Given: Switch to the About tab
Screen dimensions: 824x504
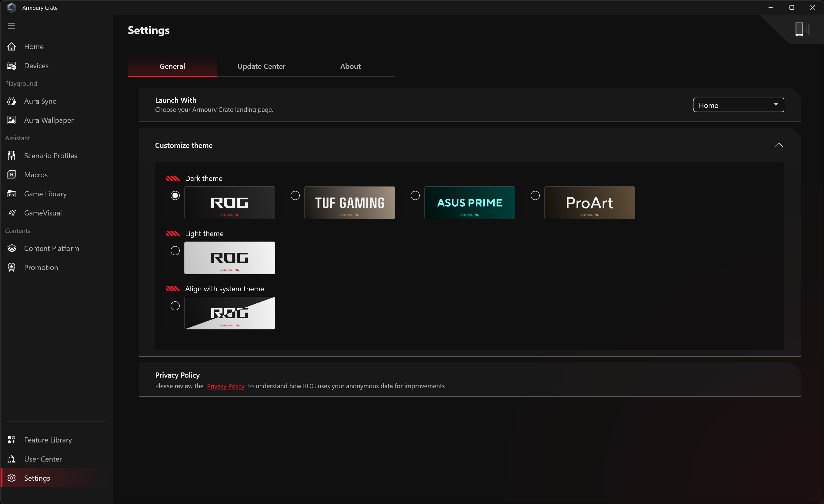Looking at the screenshot, I should (350, 66).
